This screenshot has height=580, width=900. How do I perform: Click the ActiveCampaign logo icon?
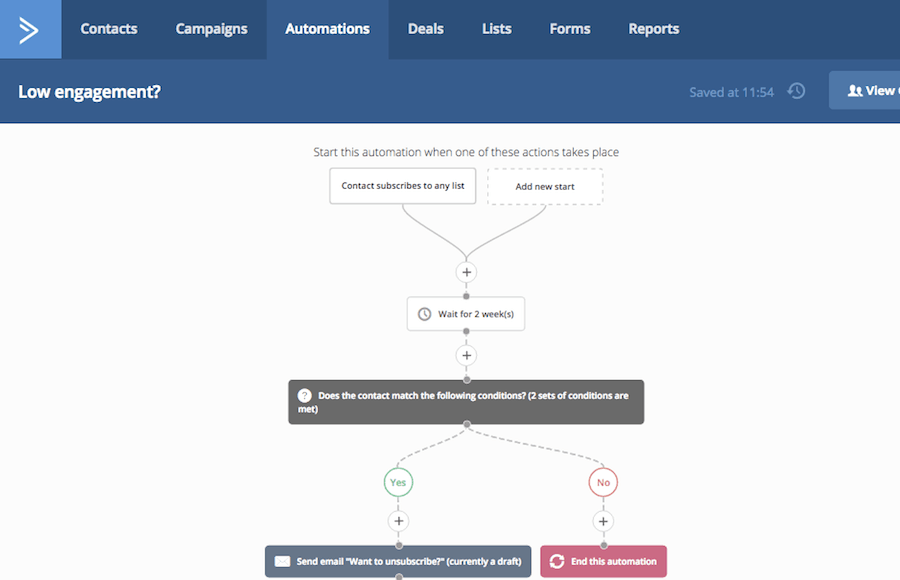click(x=29, y=29)
